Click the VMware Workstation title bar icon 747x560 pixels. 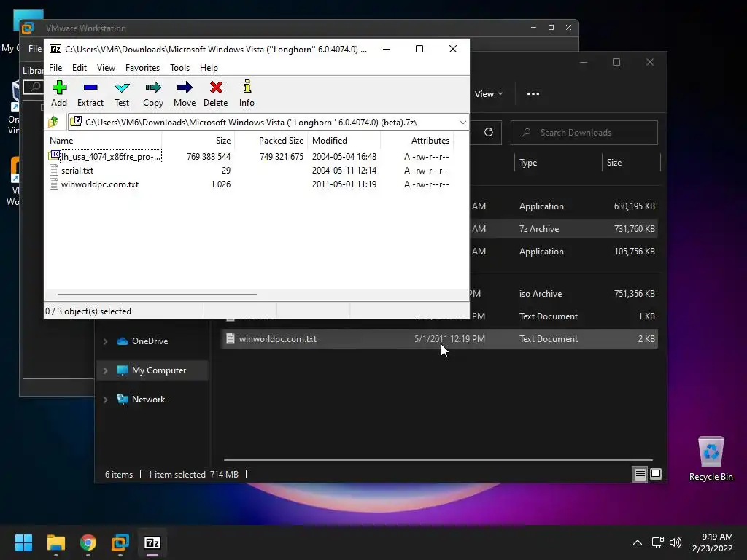point(28,28)
